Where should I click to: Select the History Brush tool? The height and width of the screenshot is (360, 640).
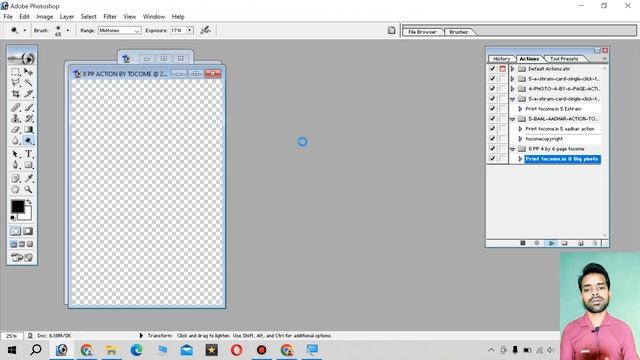(x=28, y=118)
